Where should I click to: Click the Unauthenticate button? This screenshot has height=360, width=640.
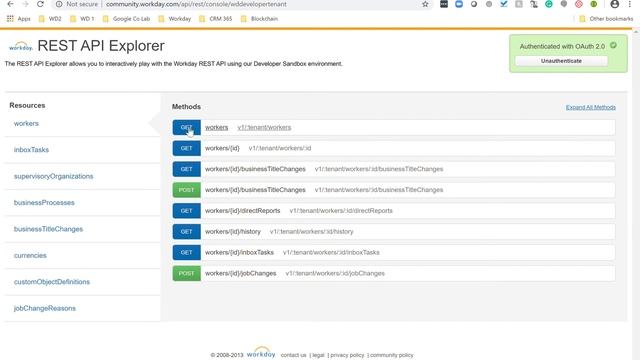pos(561,61)
